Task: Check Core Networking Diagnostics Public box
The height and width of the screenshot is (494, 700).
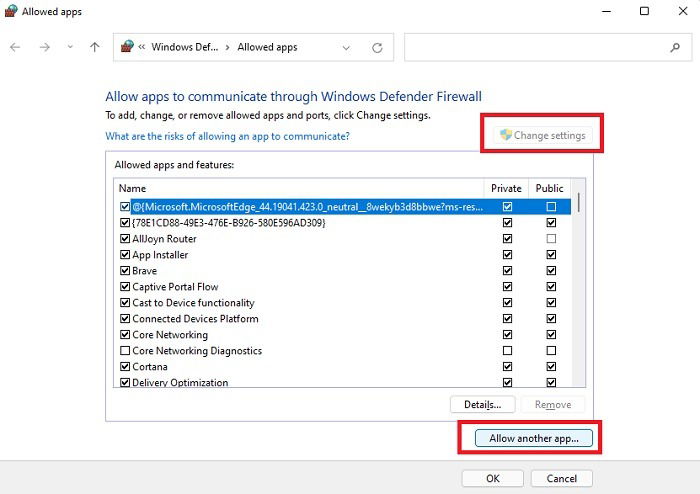Action: tap(551, 350)
